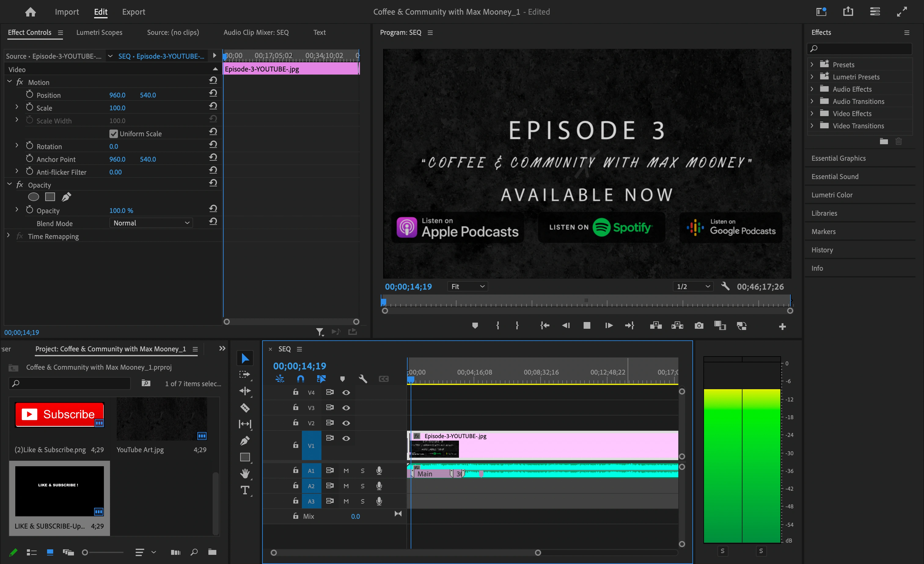The image size is (924, 564).
Task: Expand the Audio Transitions folder
Action: click(x=812, y=101)
